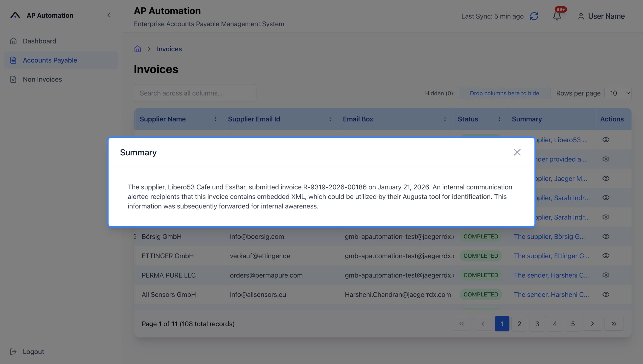Click the search across all columns field
Image resolution: width=643 pixels, height=364 pixels.
(195, 93)
